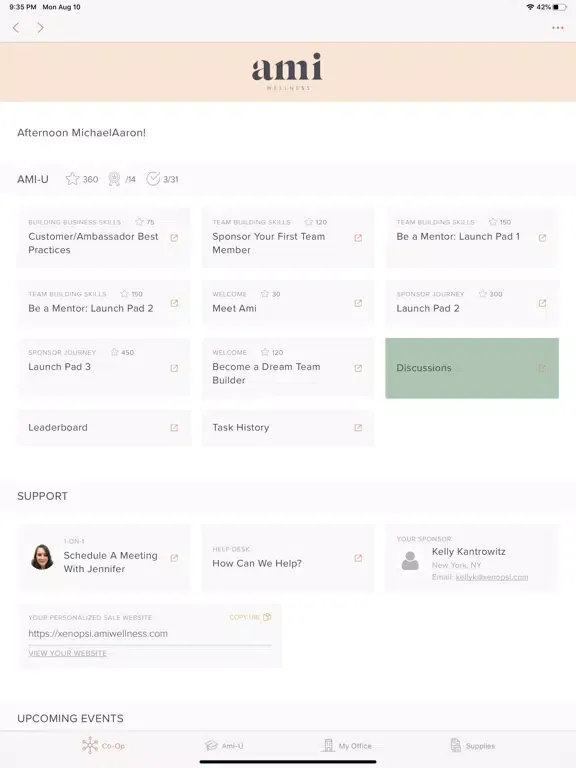Click the Afternoon MichaelAaron! greeting
This screenshot has width=576, height=768.
click(x=81, y=133)
